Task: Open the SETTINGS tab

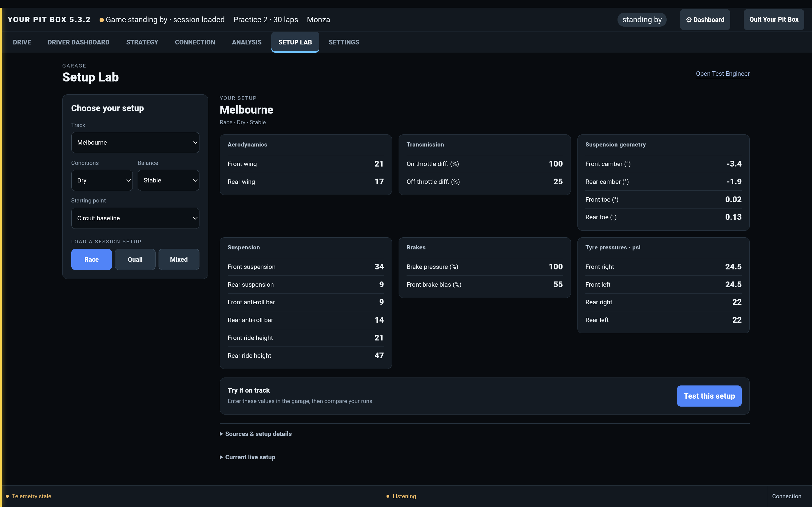Action: point(344,42)
